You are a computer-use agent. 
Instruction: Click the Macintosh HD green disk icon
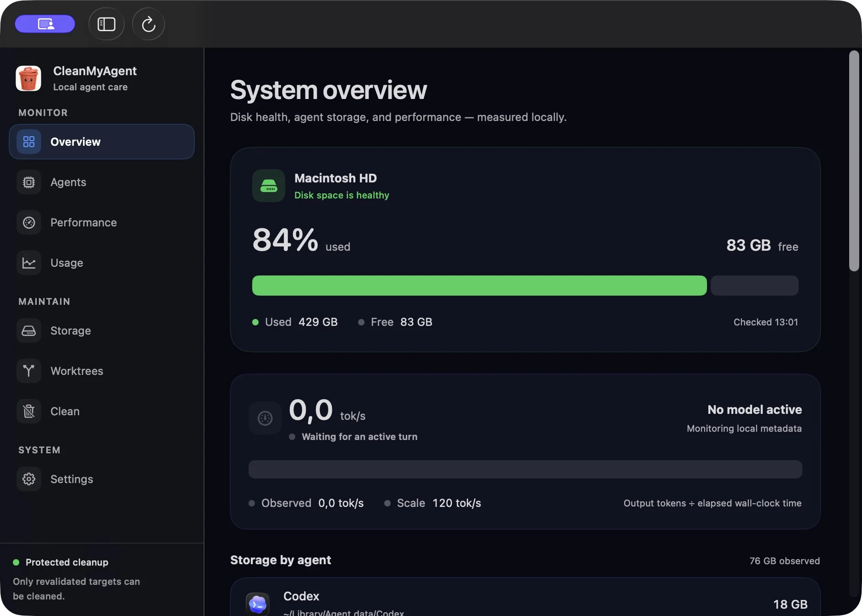[x=269, y=186]
